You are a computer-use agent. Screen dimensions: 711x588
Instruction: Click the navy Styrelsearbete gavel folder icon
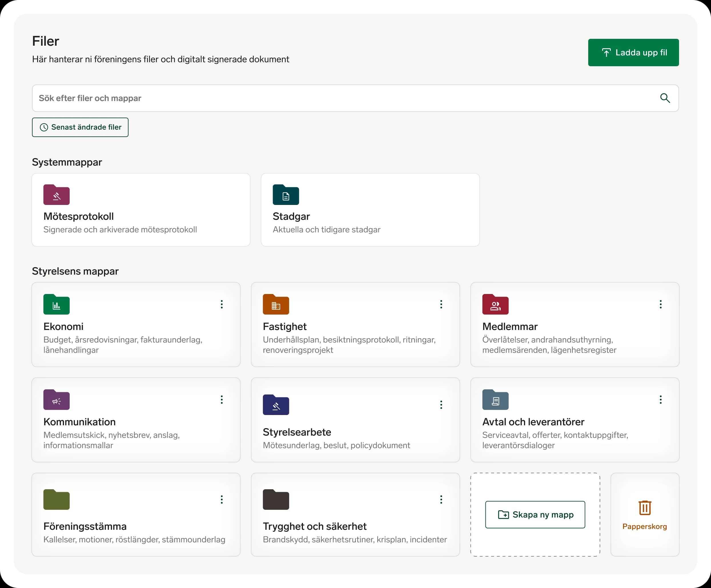coord(276,405)
